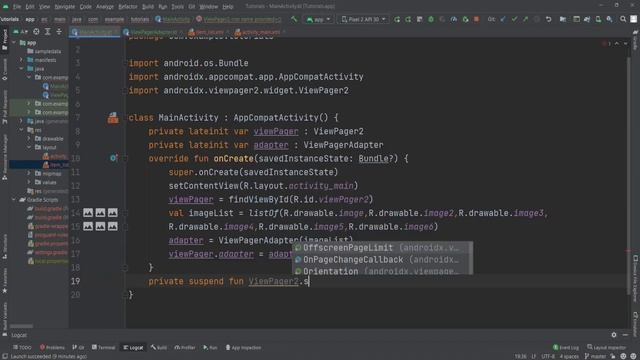Click the Git update project arrow icon
640x360 pixels.
pos(503,19)
